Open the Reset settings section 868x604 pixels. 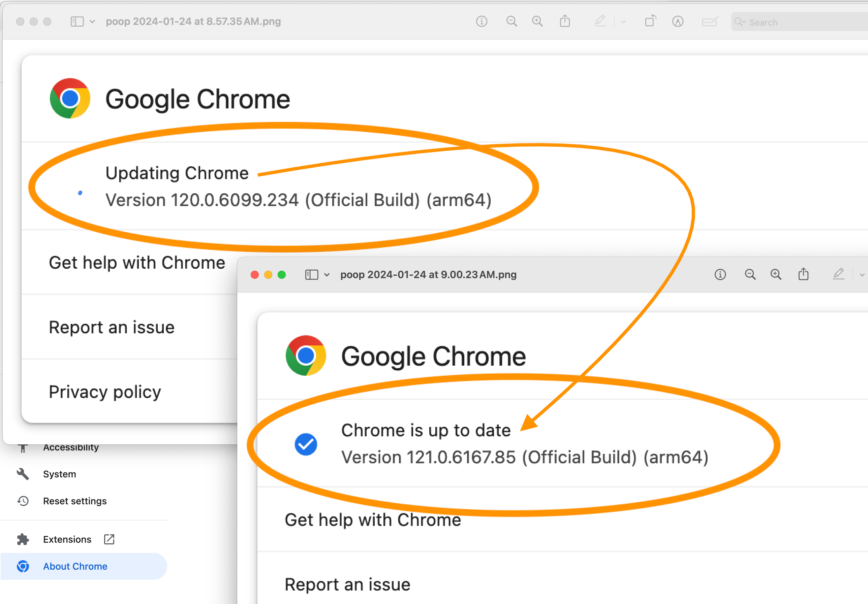coord(74,501)
